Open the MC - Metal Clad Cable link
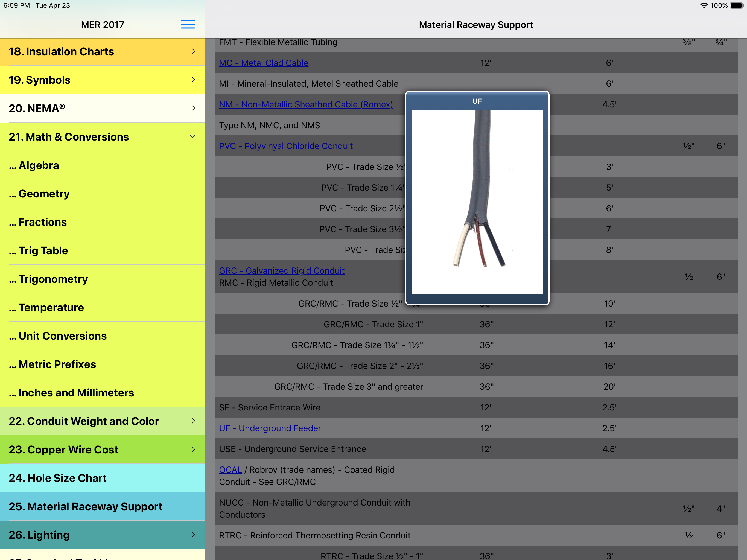747x560 pixels. (263, 63)
